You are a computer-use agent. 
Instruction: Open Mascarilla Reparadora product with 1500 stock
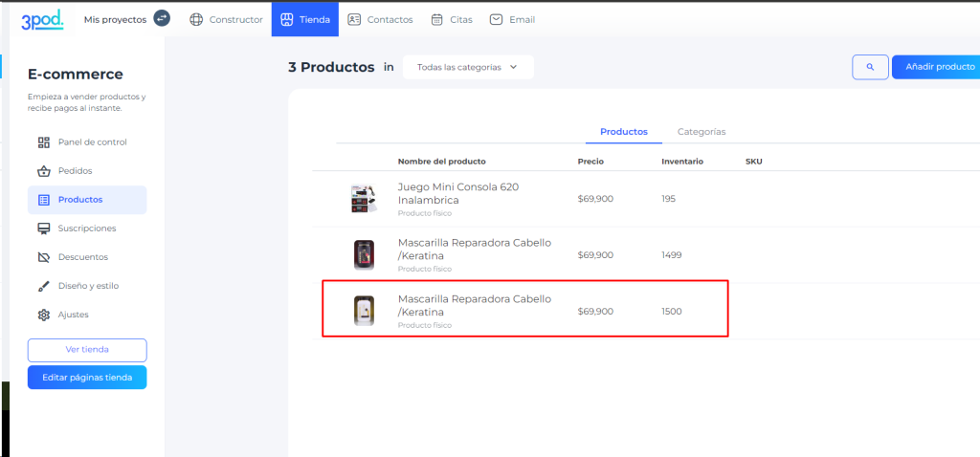(x=475, y=305)
